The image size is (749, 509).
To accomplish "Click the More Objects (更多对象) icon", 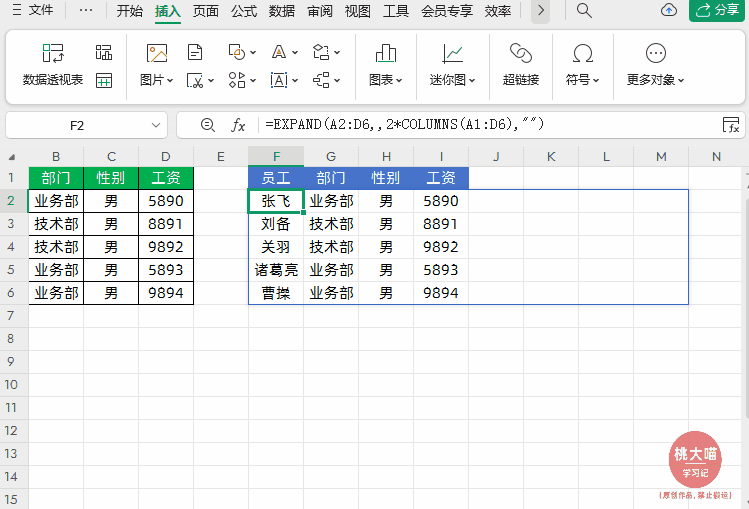I will click(x=655, y=53).
